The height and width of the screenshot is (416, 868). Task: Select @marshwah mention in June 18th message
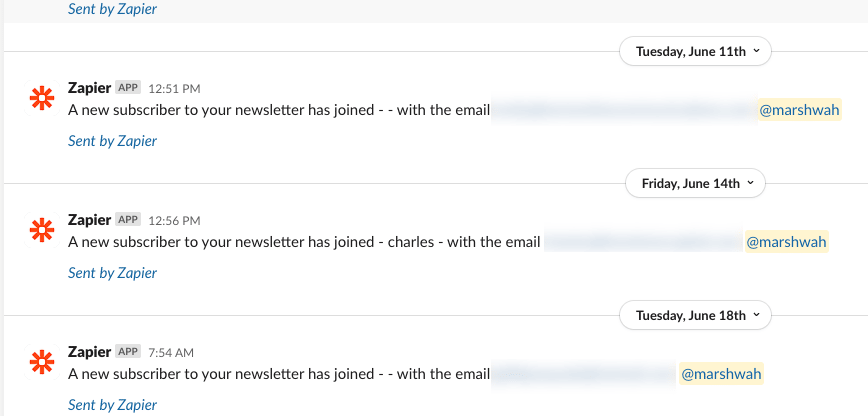(721, 374)
